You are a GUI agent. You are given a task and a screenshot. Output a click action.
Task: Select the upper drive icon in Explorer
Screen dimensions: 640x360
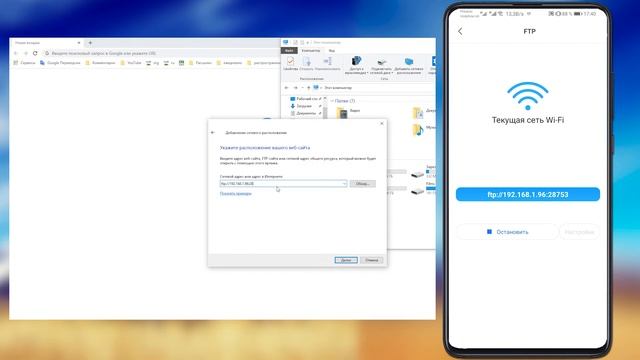[418, 174]
